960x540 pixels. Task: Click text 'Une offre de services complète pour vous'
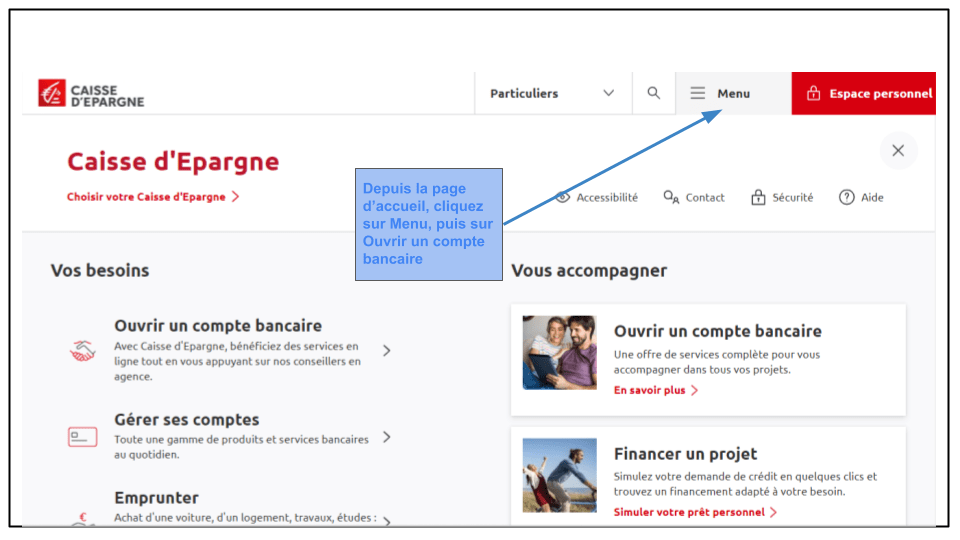pos(716,354)
